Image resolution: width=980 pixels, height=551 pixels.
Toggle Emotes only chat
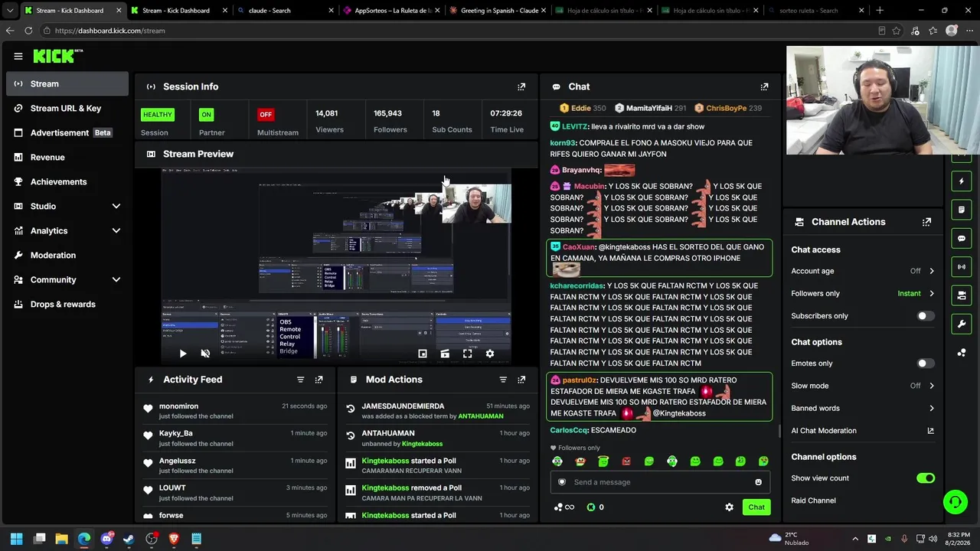click(926, 364)
